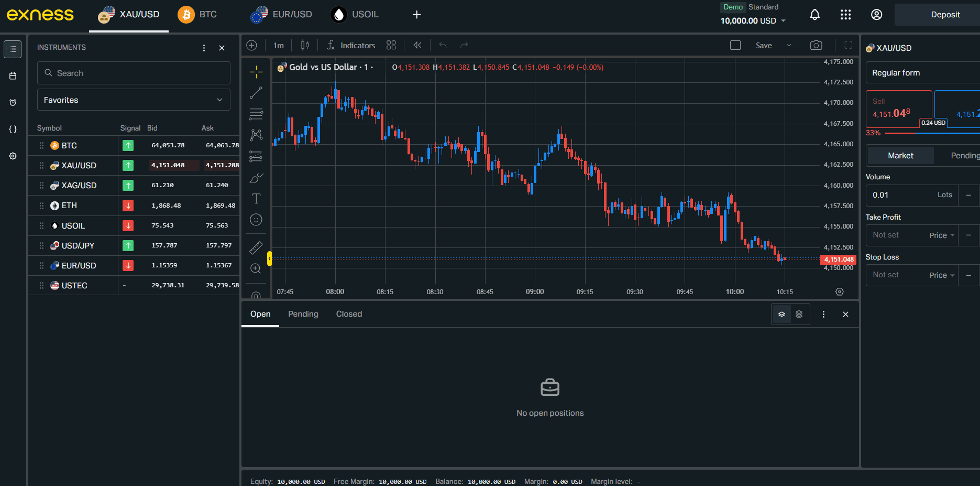Redo the last chart action
Viewport: 980px width, 486px height.
click(464, 46)
